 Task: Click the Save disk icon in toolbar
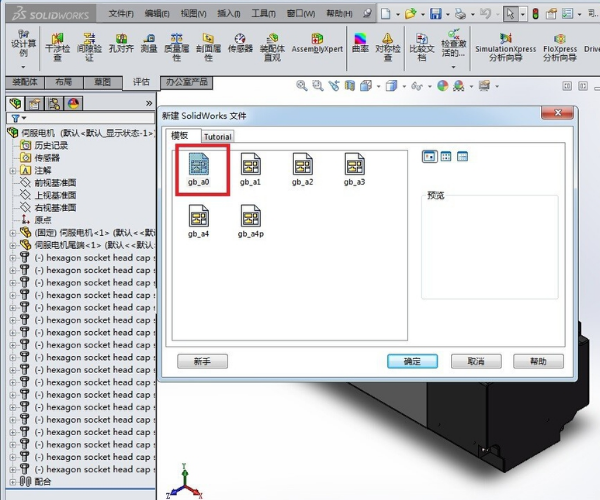(x=435, y=14)
